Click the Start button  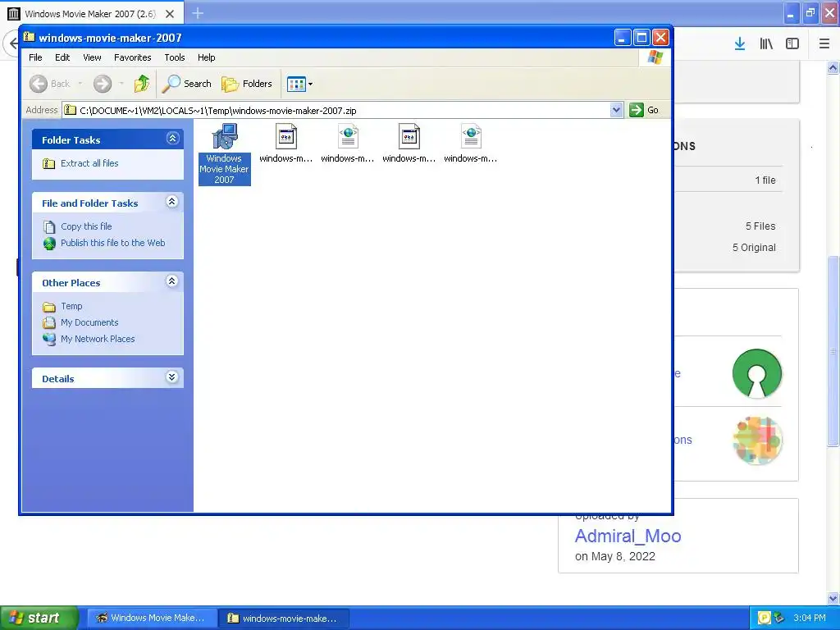pyautogui.click(x=39, y=618)
